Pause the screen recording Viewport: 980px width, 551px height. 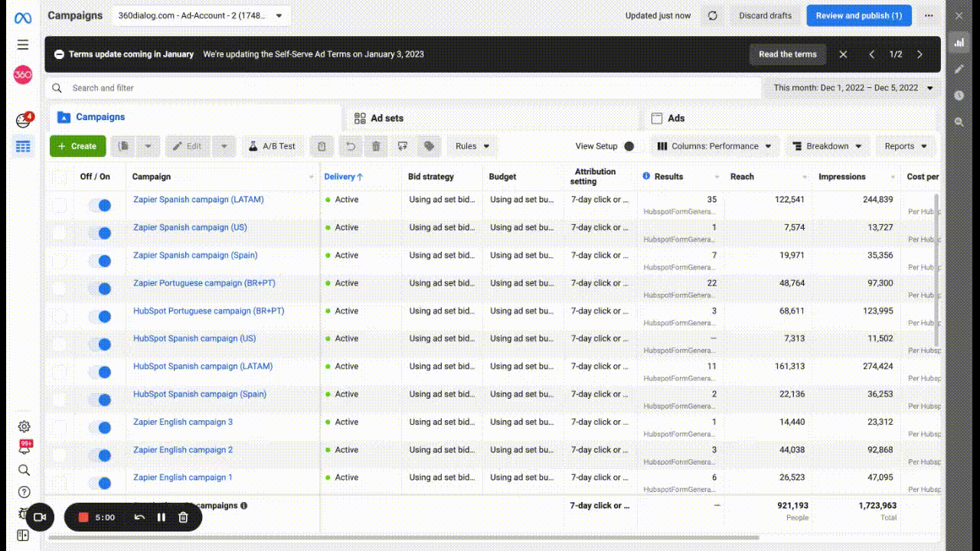coord(162,517)
